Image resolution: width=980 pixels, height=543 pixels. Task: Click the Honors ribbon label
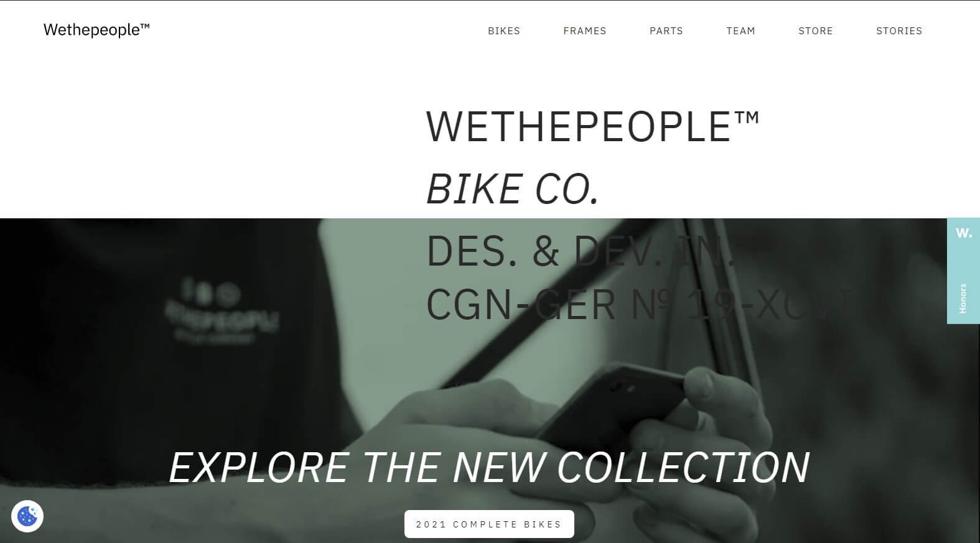pos(963,299)
